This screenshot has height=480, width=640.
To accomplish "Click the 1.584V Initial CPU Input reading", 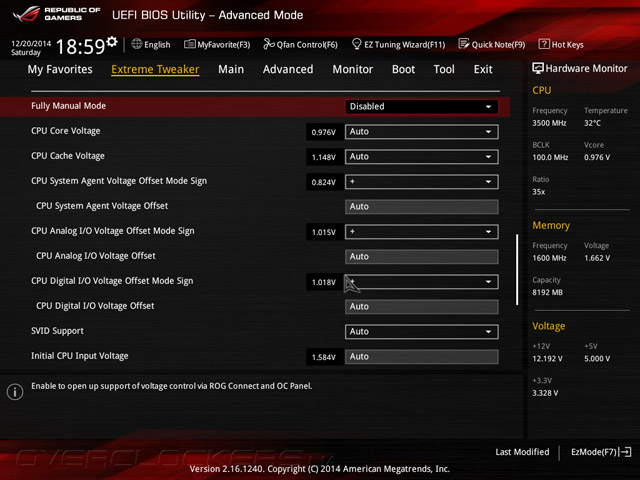I will [324, 357].
